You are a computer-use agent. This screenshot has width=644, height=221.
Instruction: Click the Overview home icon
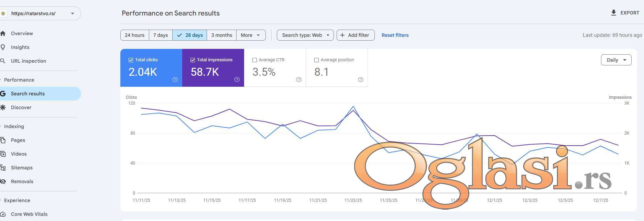coord(3,33)
